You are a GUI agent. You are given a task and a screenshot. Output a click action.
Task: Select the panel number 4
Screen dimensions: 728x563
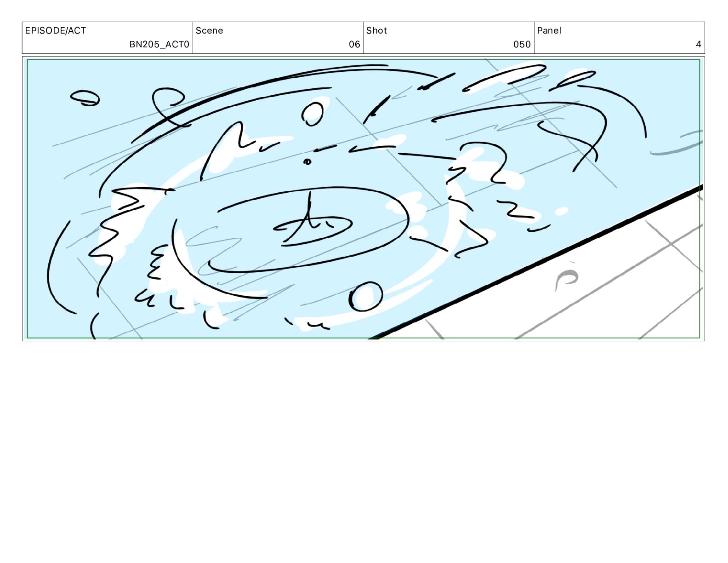tap(699, 45)
